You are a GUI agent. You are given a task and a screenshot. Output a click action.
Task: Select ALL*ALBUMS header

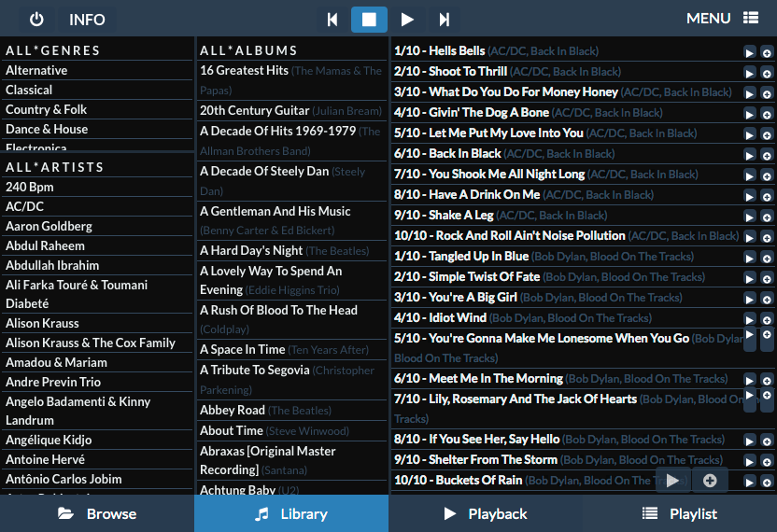coord(292,50)
